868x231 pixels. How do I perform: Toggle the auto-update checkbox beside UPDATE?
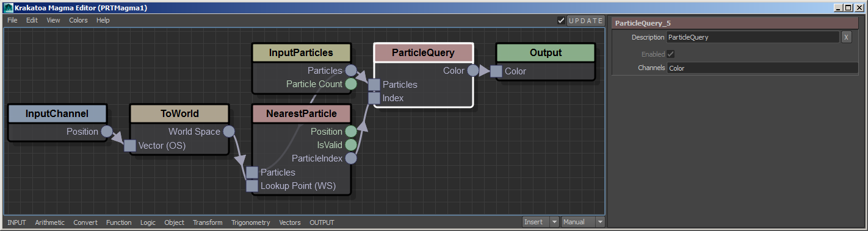[562, 20]
